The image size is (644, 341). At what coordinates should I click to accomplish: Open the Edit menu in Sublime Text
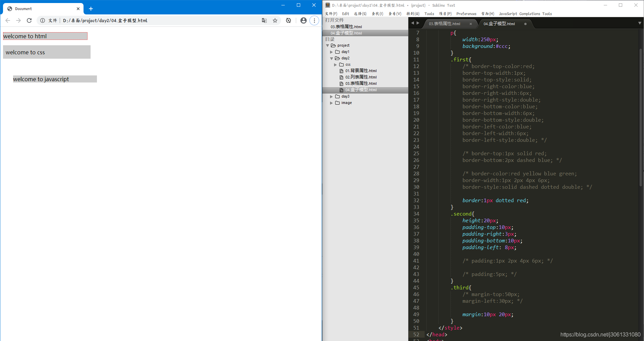point(345,14)
